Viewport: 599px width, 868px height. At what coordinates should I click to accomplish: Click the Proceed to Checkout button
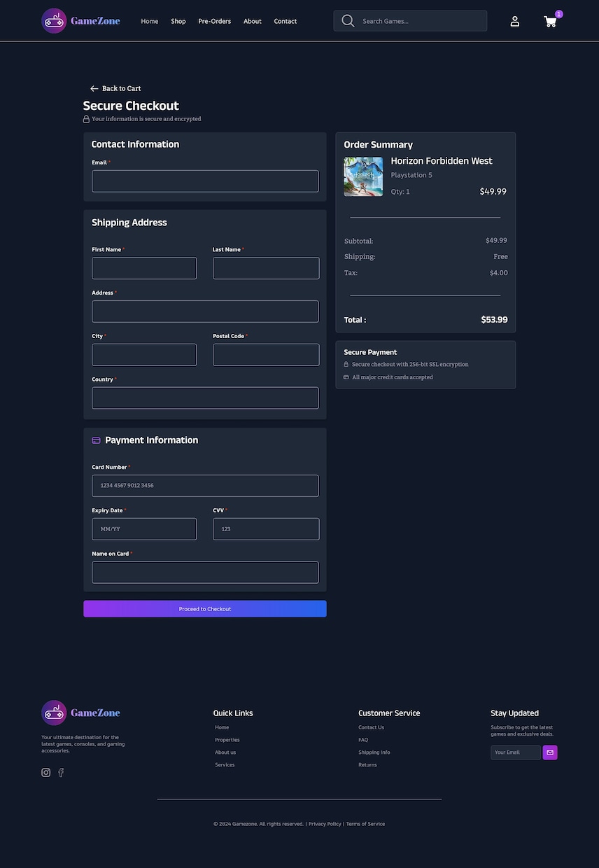pyautogui.click(x=205, y=609)
